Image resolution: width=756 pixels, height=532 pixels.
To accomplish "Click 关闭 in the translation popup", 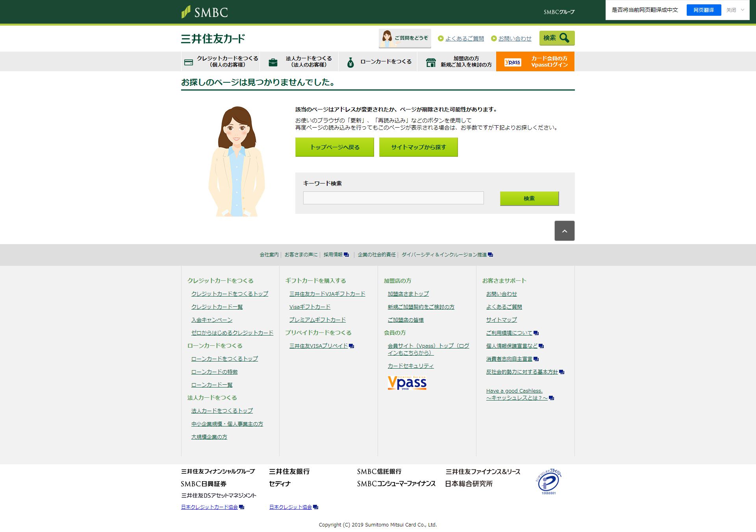I will [x=731, y=10].
